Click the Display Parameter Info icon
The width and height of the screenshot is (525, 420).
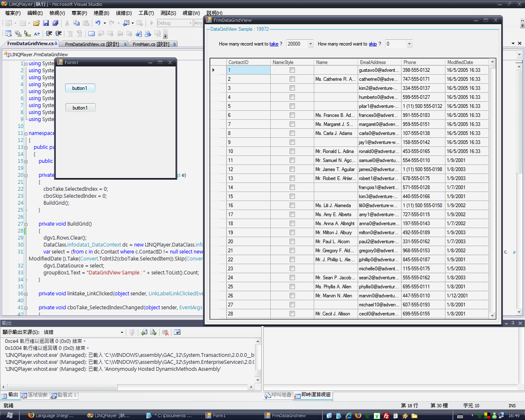coord(18,34)
